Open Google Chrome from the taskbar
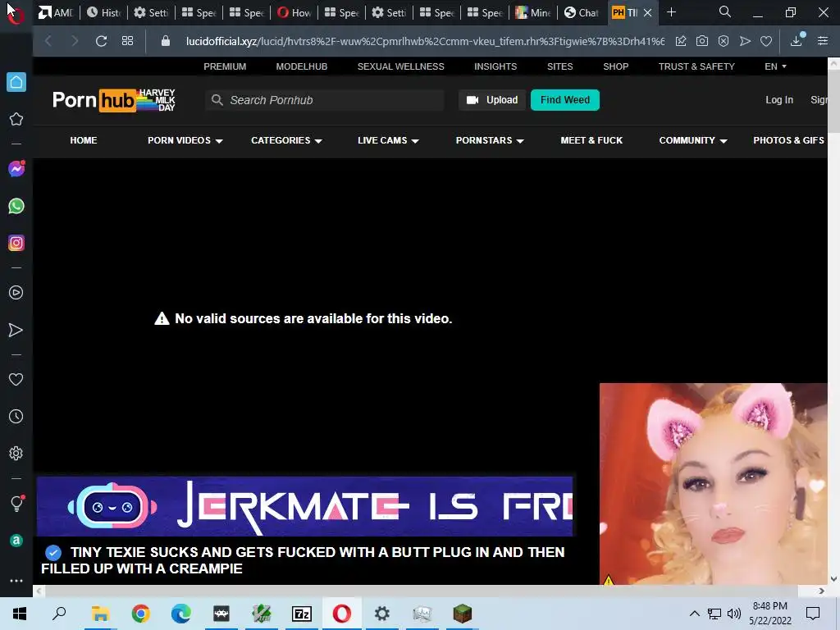Image resolution: width=840 pixels, height=630 pixels. 141,614
